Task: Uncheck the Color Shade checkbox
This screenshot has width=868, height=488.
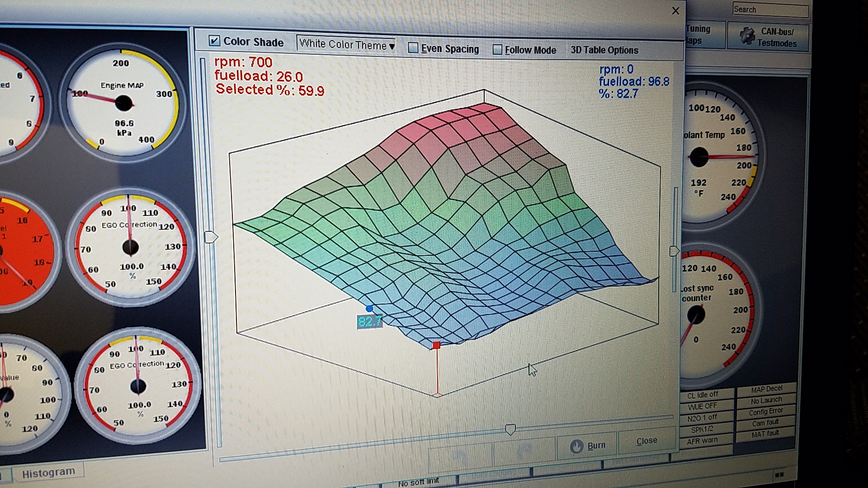Action: [214, 41]
